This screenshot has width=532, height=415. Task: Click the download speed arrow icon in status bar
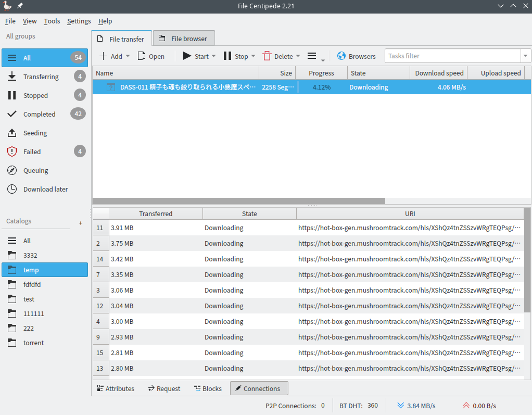[401, 406]
